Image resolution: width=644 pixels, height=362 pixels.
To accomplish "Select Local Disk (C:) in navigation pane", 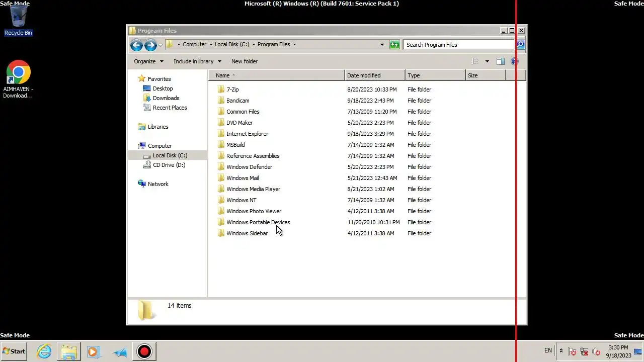I will [170, 155].
